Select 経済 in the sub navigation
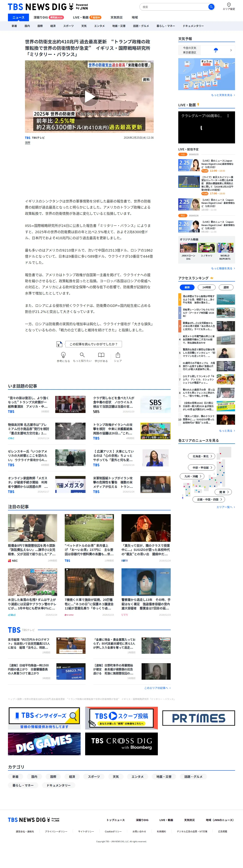This screenshot has width=243, height=868. click(x=53, y=26)
